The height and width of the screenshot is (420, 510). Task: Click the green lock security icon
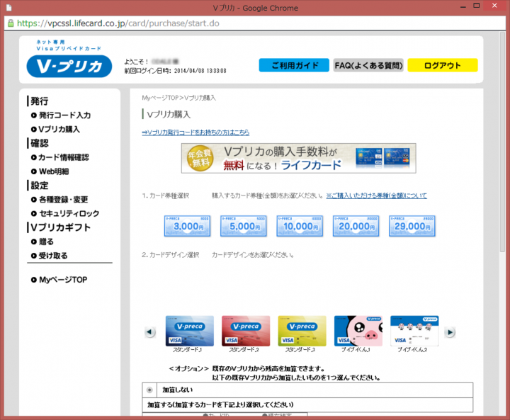coord(11,23)
